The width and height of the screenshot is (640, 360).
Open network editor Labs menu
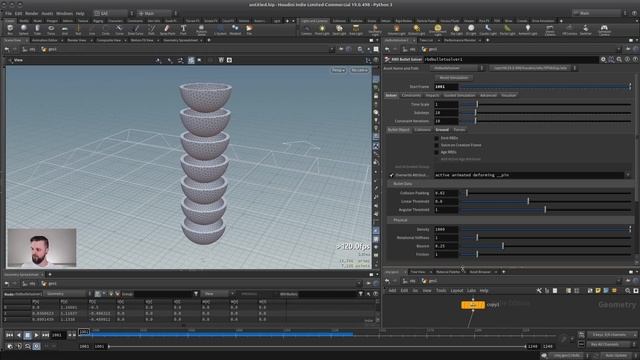[471, 291]
